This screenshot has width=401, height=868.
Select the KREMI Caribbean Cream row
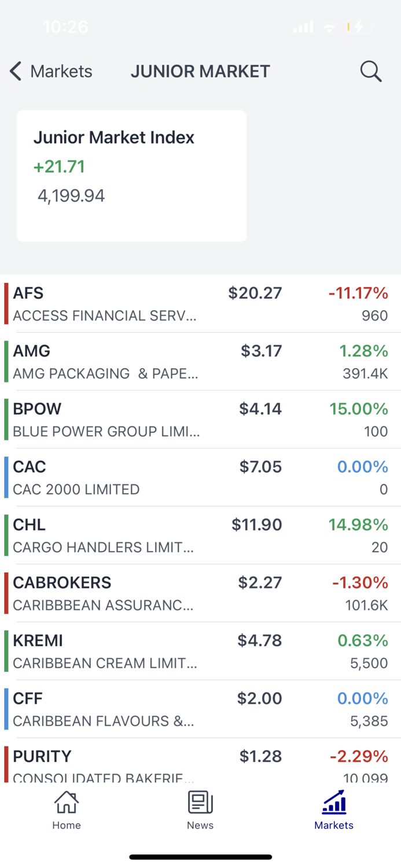(200, 650)
